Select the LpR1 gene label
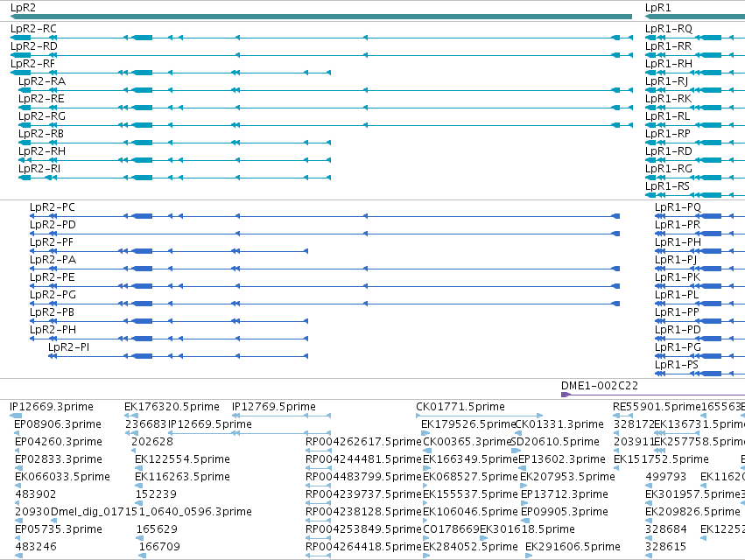Screen dimensions: 745x560 coord(657,8)
